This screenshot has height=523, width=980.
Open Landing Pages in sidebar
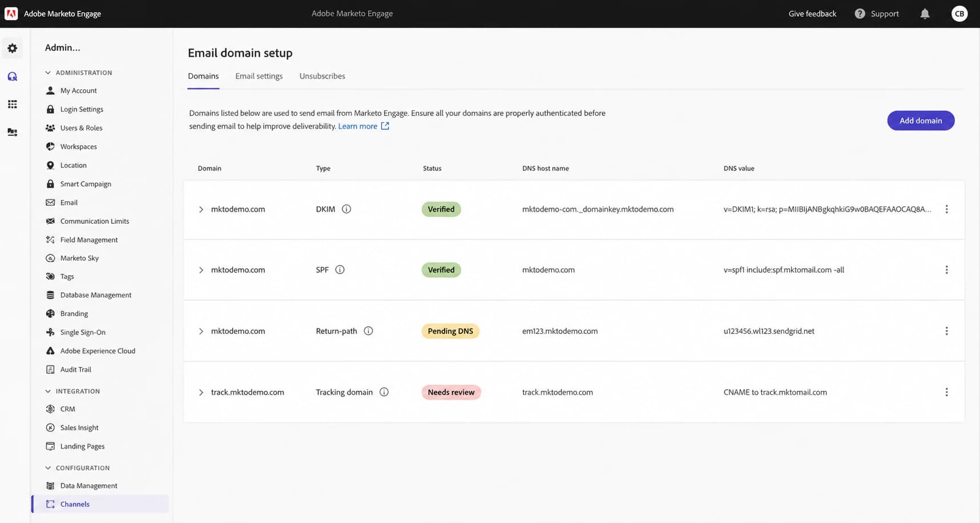click(x=82, y=446)
